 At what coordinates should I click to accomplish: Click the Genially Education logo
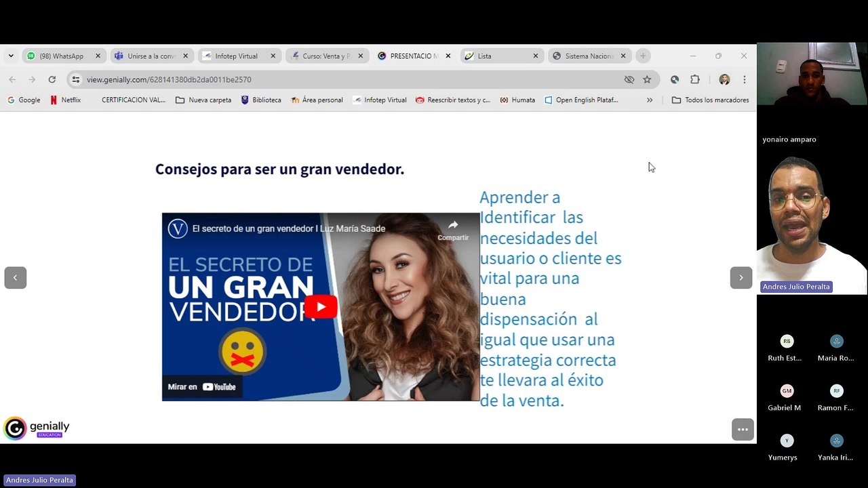(37, 428)
